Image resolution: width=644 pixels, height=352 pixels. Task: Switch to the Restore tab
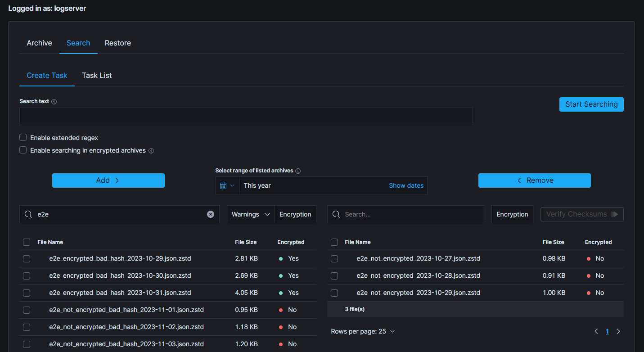click(x=118, y=43)
